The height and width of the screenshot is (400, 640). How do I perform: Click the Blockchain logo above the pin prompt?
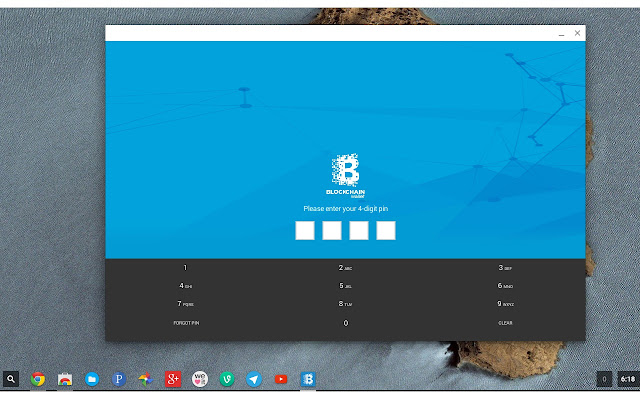[345, 176]
